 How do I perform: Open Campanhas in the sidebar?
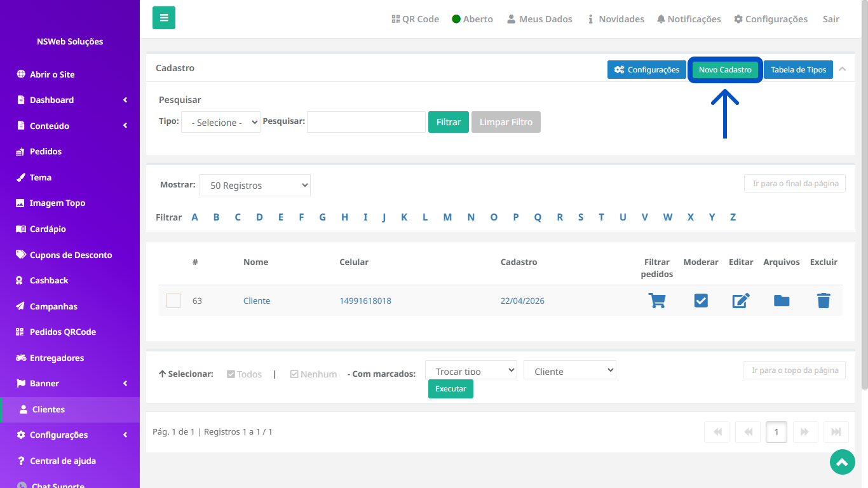tap(70, 306)
